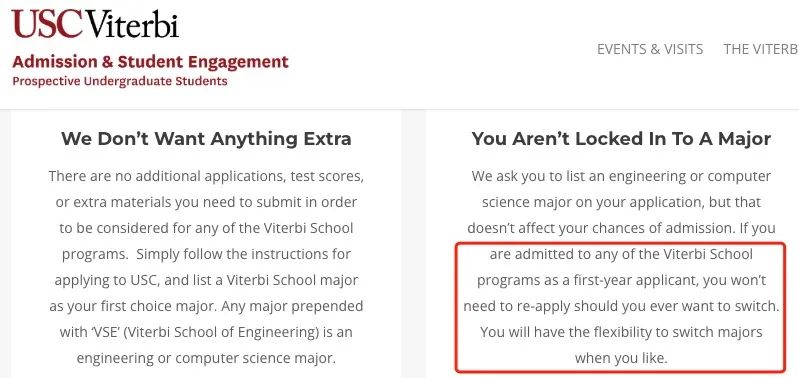This screenshot has height=378, width=799.
Task: Select Prospective Undergraduate Students subtitle
Action: pyautogui.click(x=120, y=81)
